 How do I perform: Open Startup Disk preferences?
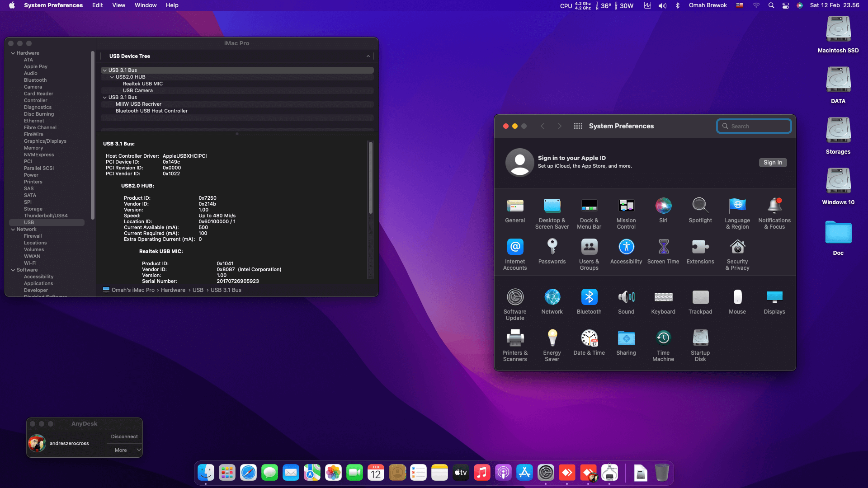point(700,346)
